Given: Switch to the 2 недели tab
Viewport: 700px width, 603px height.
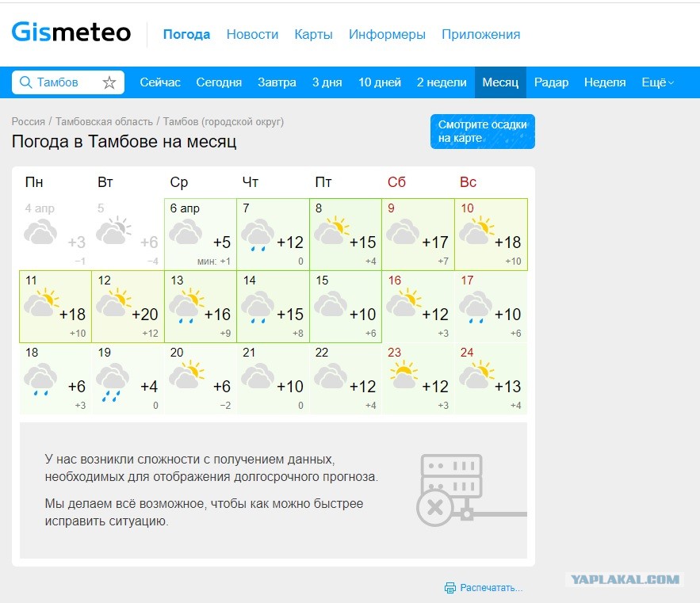Looking at the screenshot, I should point(442,82).
